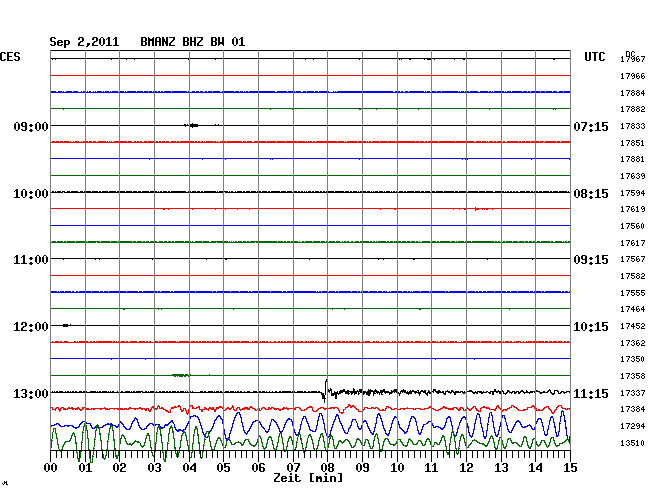Click the date label 'Sep 2,2011'
The width and height of the screenshot is (650, 494).
click(84, 42)
